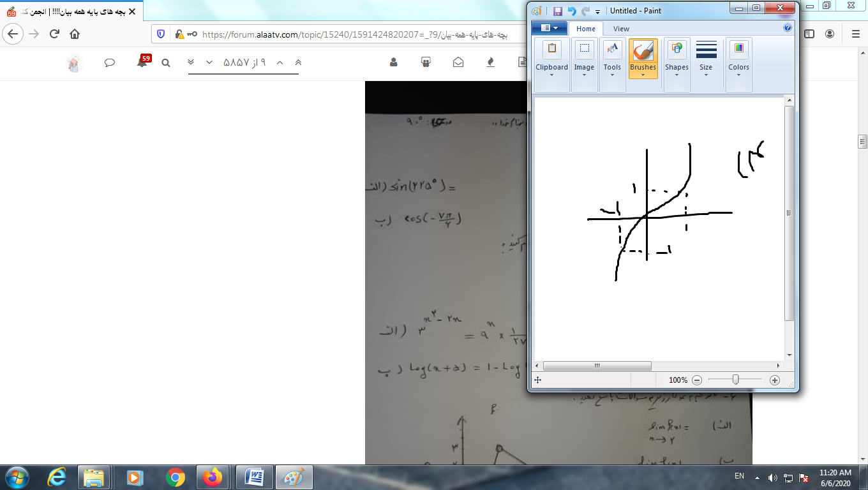Image resolution: width=868 pixels, height=490 pixels.
Task: Go to previous post single-up chevron
Action: click(279, 63)
